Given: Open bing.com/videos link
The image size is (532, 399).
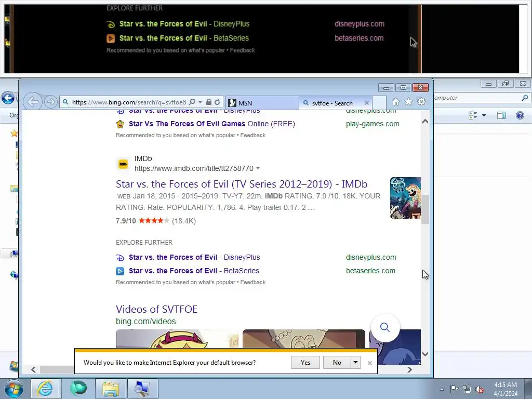Looking at the screenshot, I should pos(146,321).
